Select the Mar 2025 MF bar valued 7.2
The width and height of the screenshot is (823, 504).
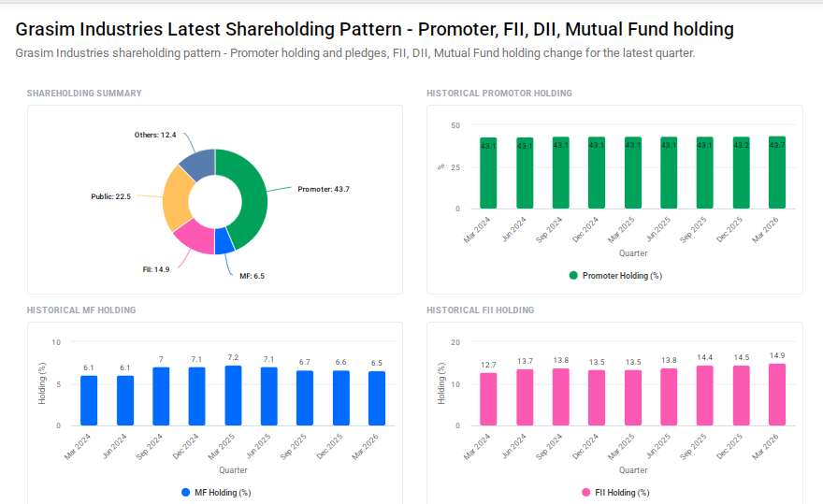pyautogui.click(x=233, y=396)
